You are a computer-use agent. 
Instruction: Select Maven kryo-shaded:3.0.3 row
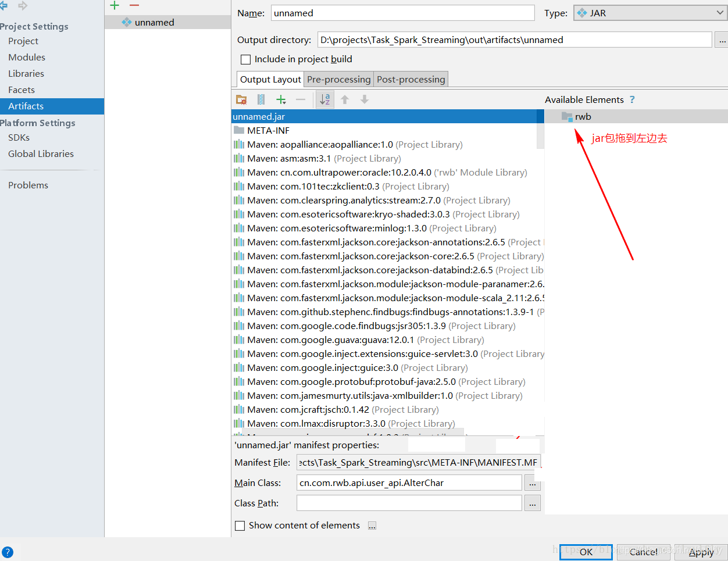387,214
